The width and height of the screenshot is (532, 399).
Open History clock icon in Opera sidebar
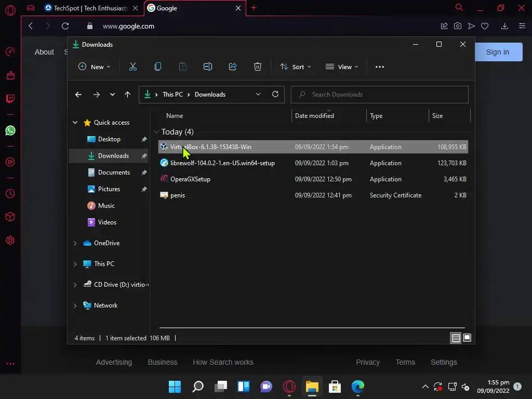tap(10, 194)
